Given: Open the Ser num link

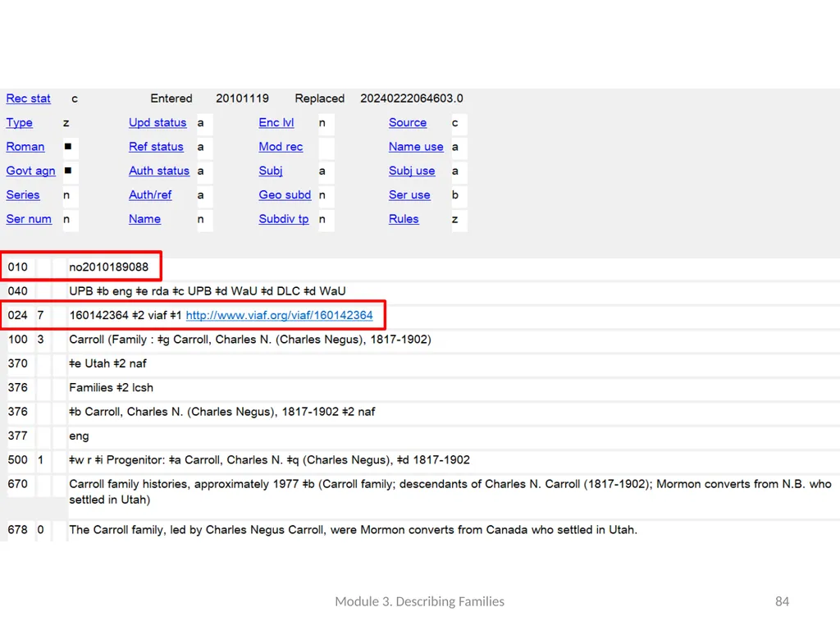Looking at the screenshot, I should tap(29, 219).
